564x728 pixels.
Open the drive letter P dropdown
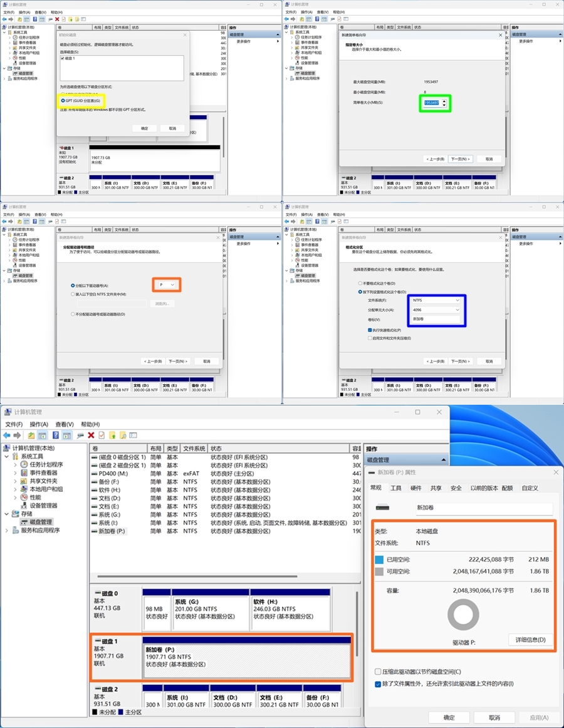(x=167, y=284)
